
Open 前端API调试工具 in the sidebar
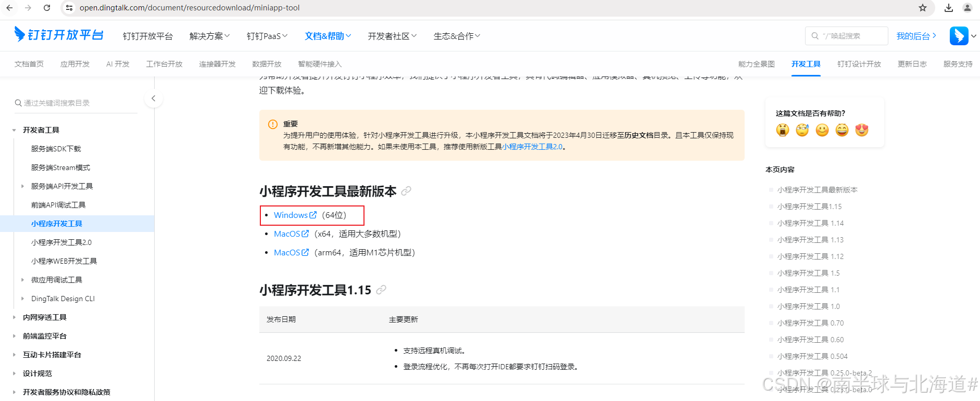(58, 205)
